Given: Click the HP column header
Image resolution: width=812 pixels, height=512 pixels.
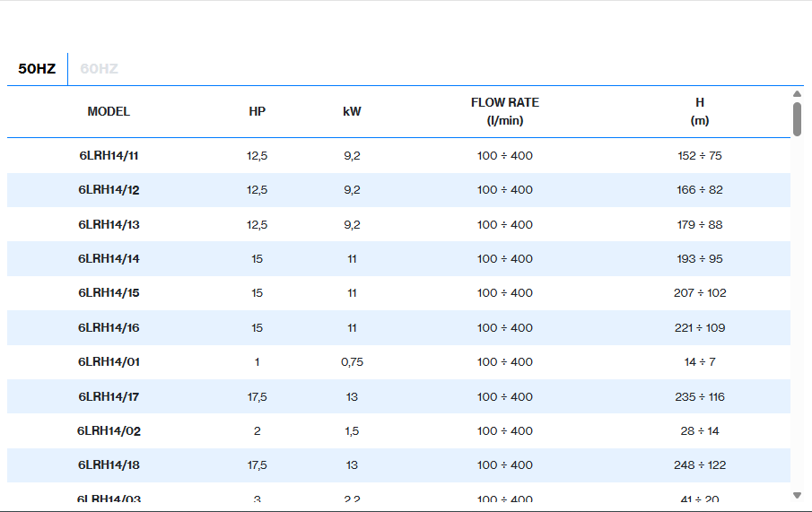Looking at the screenshot, I should click(x=258, y=112).
